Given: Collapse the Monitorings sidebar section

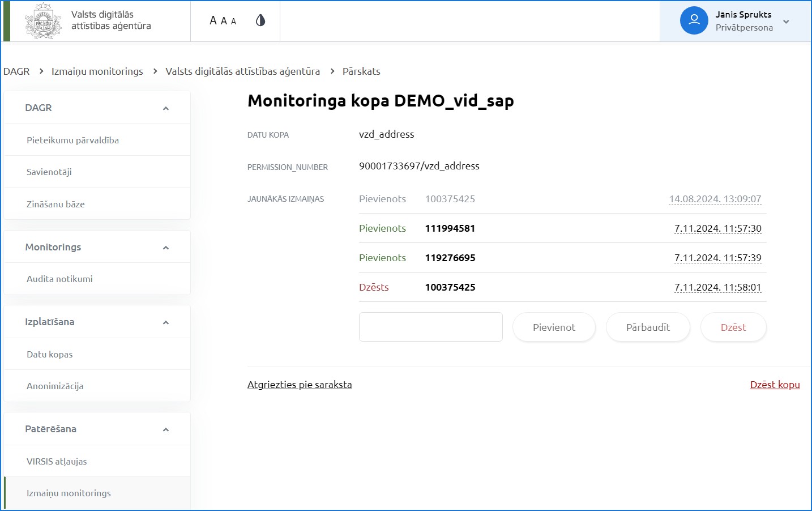Looking at the screenshot, I should click(166, 248).
